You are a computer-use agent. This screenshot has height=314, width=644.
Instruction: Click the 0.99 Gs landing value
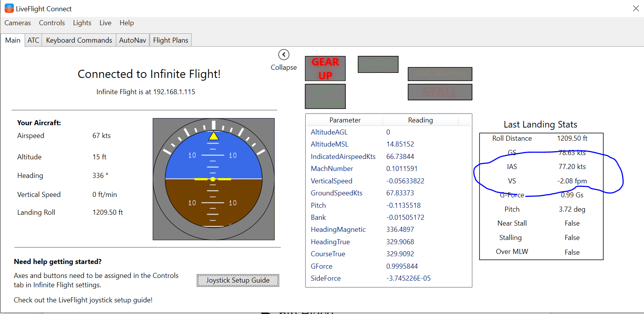point(572,195)
